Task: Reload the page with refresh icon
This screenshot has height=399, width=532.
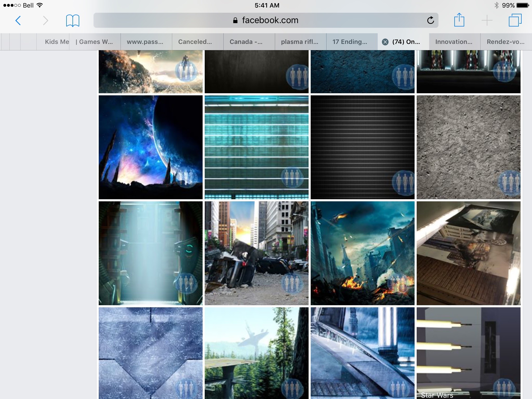Action: [x=430, y=20]
